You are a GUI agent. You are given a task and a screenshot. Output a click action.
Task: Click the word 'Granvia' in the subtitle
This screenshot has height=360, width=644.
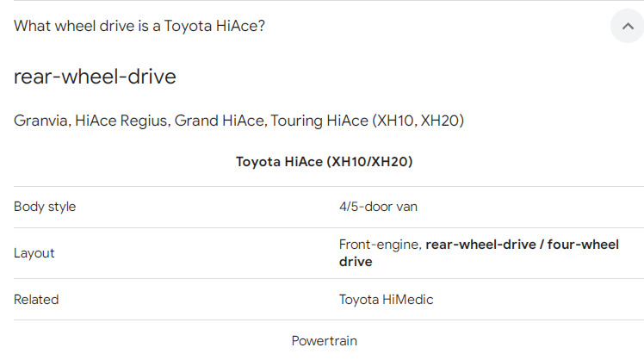click(x=40, y=121)
